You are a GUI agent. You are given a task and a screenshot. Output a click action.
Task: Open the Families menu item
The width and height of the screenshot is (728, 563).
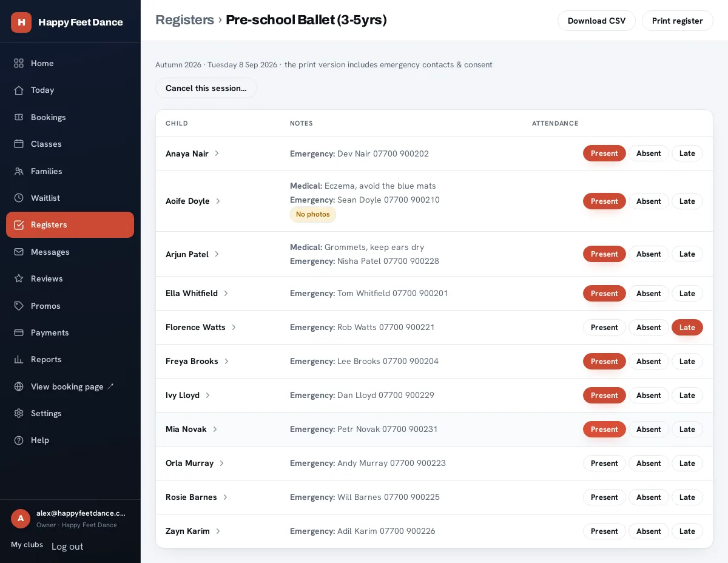coord(70,171)
